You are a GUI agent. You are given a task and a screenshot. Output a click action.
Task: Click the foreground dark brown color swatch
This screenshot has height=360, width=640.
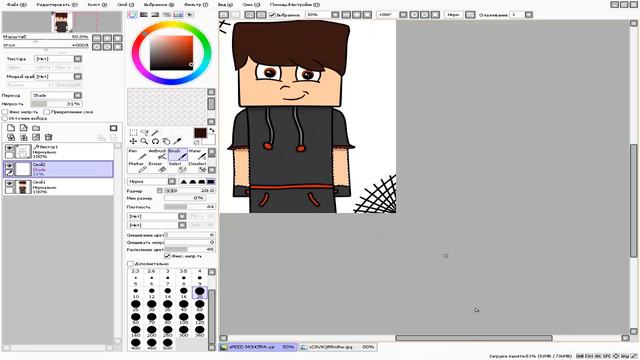tap(200, 133)
